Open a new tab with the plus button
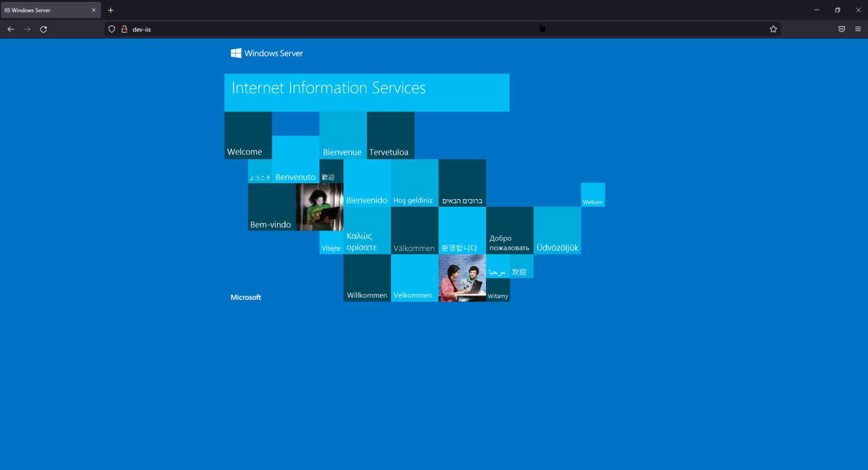Screen dimensions: 868x470 (111, 10)
